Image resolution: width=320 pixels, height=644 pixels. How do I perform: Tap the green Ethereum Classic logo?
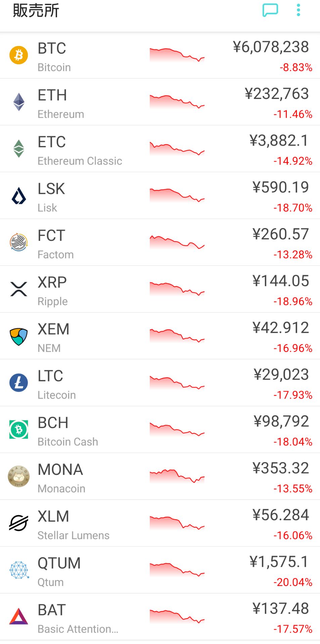(19, 149)
